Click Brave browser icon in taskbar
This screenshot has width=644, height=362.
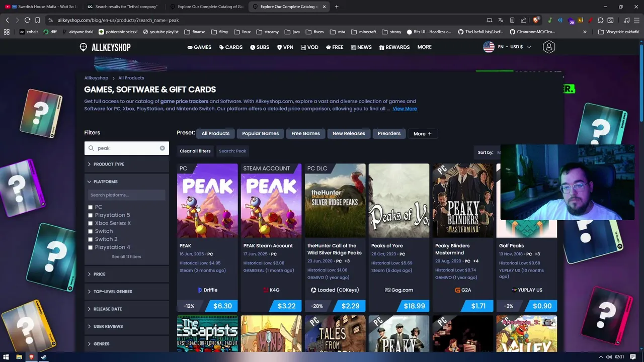(31, 357)
